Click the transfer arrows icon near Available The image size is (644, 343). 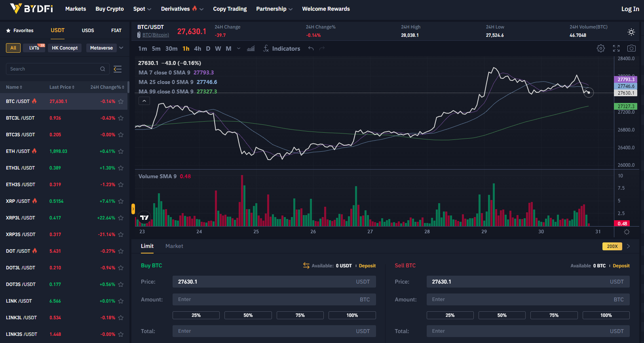[x=306, y=265]
